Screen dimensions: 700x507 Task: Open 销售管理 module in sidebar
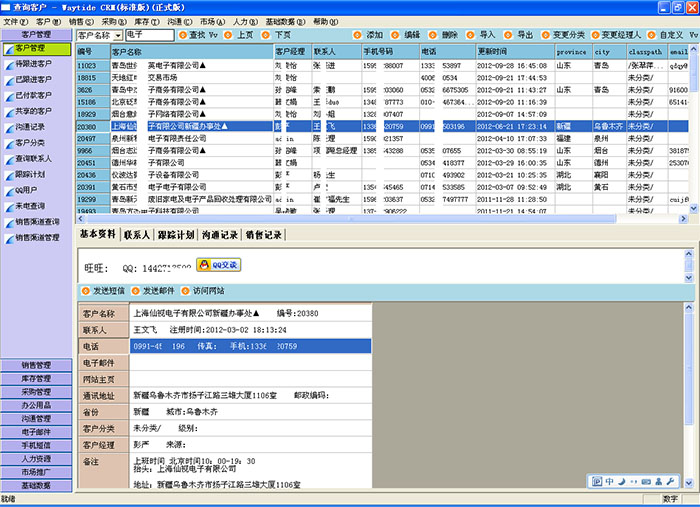[x=36, y=366]
